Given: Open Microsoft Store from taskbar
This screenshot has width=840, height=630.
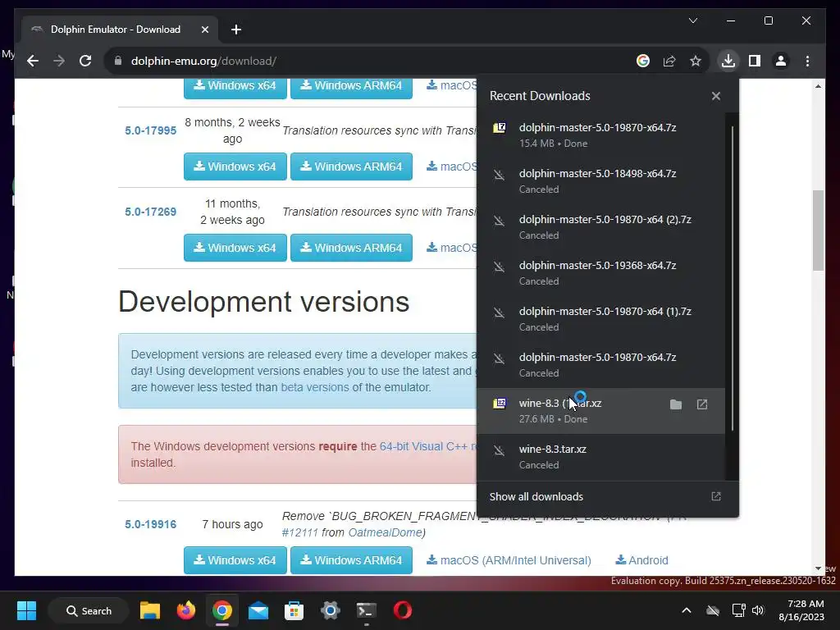Looking at the screenshot, I should coord(294,610).
